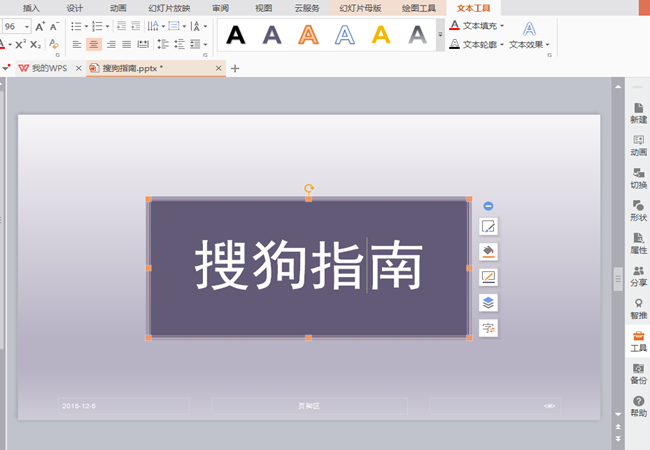This screenshot has height=450, width=650.
Task: Decrease font size with A- icon
Action: pos(54,27)
